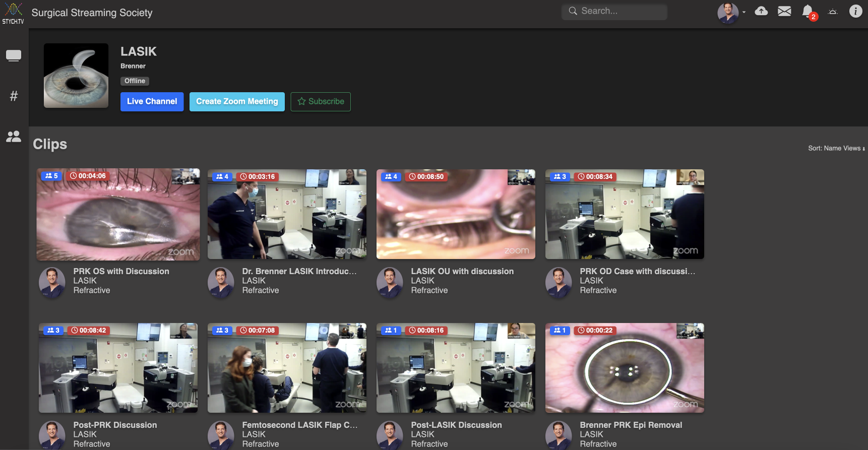Open the cloud upload icon

click(761, 11)
